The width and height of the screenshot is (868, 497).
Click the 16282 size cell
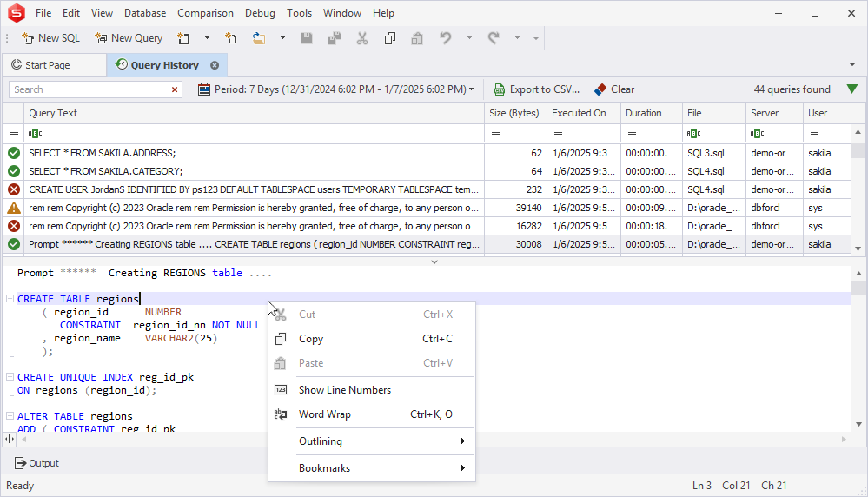(515, 226)
